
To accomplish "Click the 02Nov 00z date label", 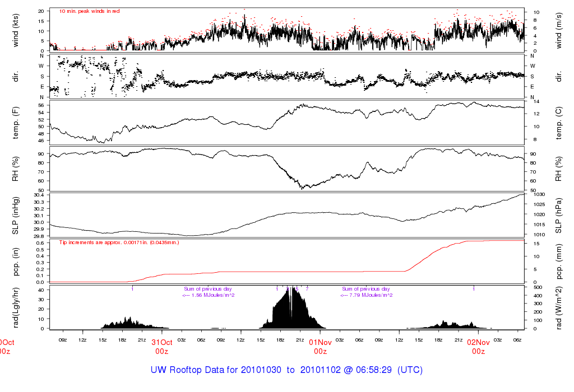I will pos(479,347).
